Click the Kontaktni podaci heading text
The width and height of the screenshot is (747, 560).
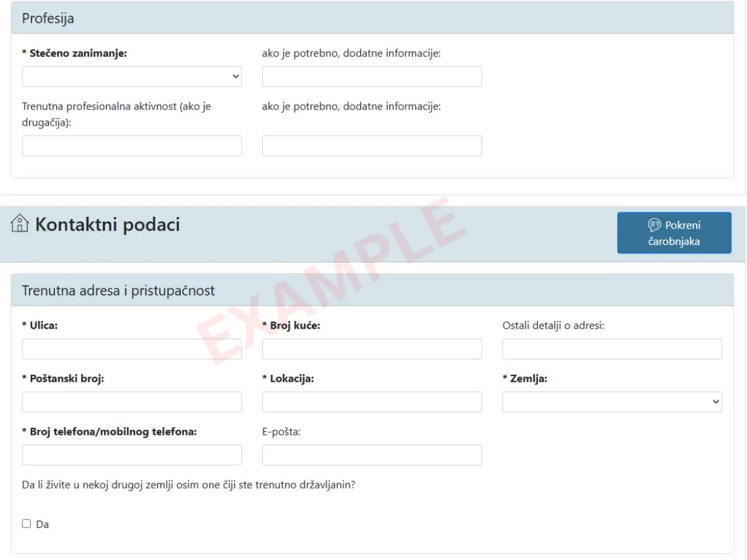tap(107, 225)
